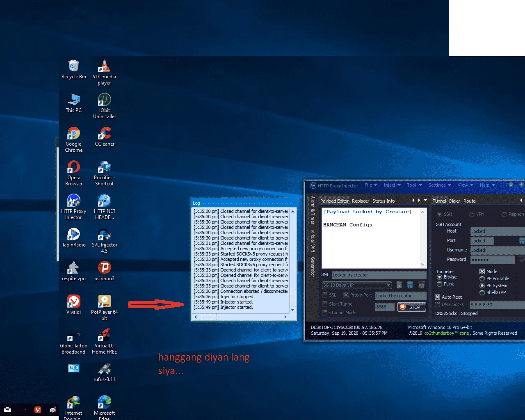Switch to the Dialer tab

click(454, 201)
